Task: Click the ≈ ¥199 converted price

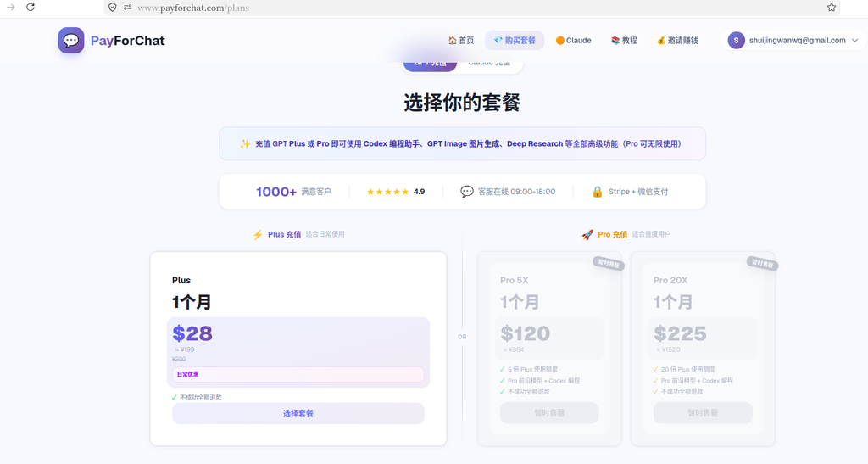Action: (184, 349)
